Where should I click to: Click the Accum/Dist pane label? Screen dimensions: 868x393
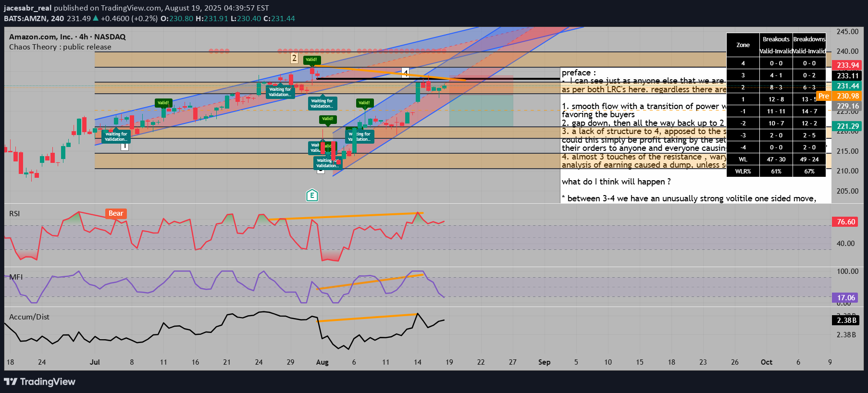(x=29, y=317)
